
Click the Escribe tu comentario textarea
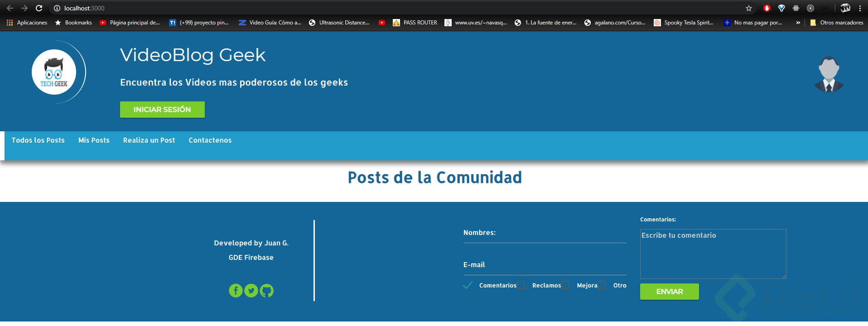point(713,254)
